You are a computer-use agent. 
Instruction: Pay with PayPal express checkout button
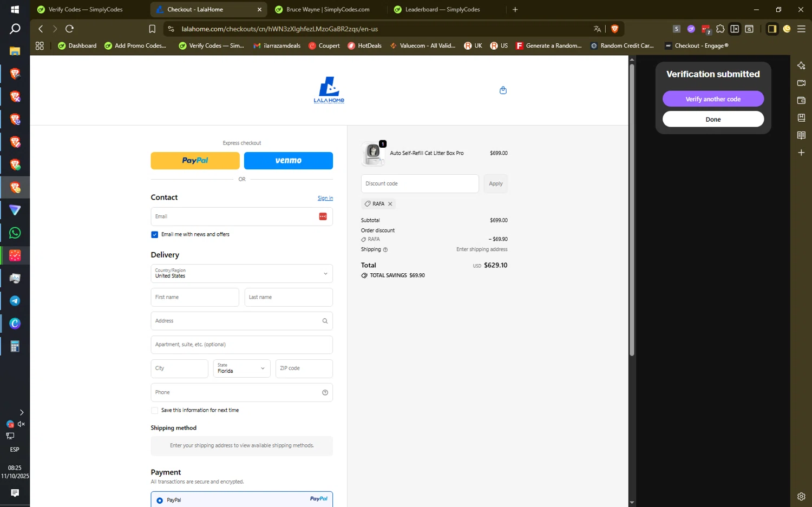(x=195, y=161)
